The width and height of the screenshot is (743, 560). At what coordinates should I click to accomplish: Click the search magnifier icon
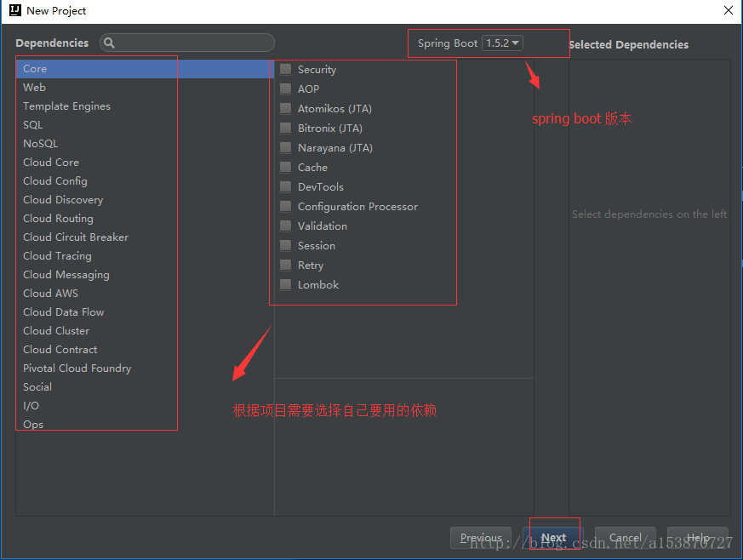click(x=109, y=43)
